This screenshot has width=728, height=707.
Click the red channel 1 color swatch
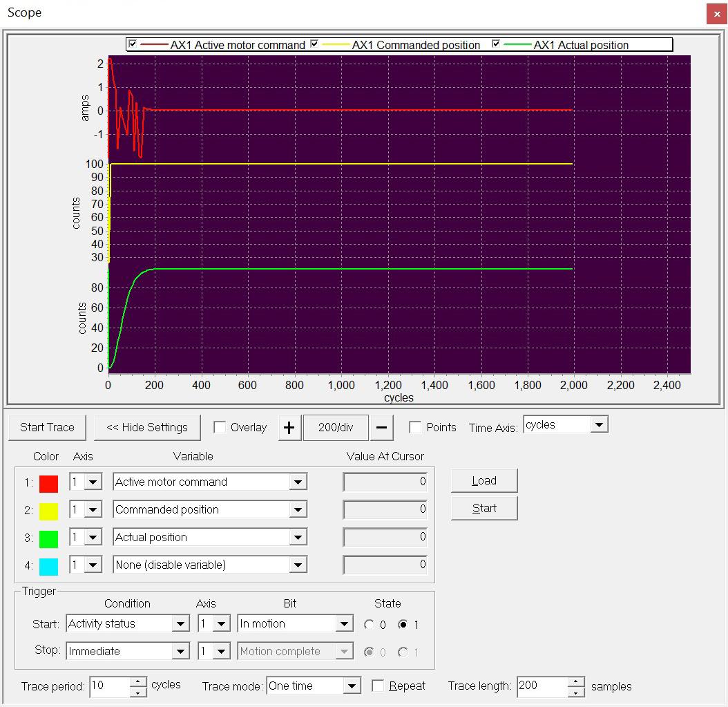pyautogui.click(x=49, y=484)
